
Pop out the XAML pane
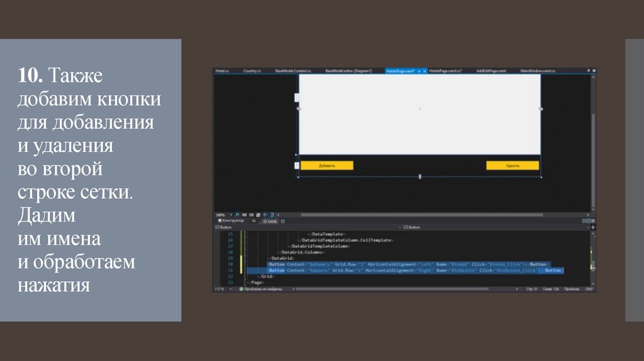coord(282,221)
